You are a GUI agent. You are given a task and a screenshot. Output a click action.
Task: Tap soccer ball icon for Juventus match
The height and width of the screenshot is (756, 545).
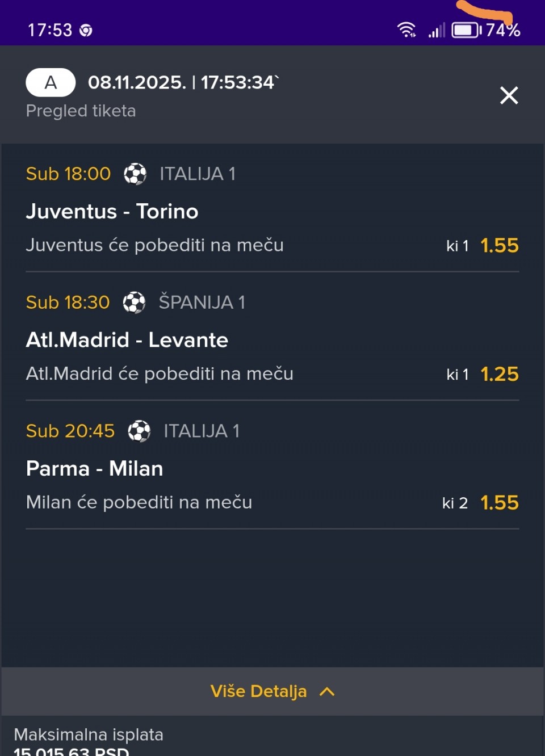click(x=135, y=174)
